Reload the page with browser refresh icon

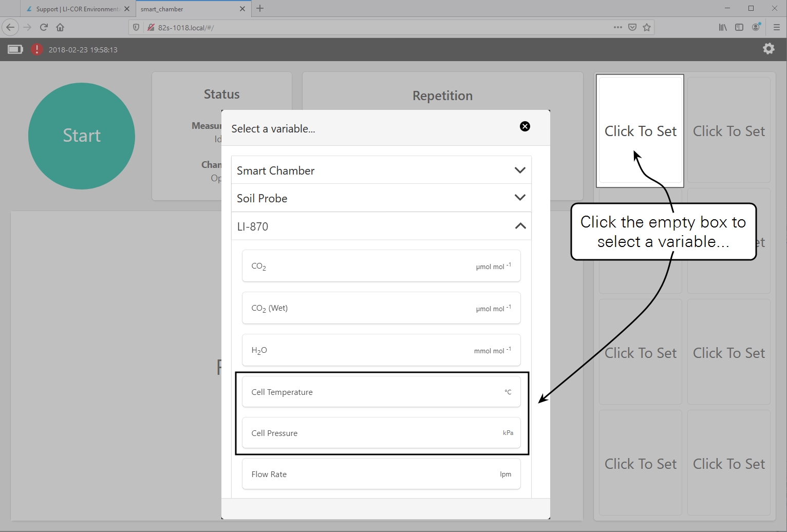[44, 27]
